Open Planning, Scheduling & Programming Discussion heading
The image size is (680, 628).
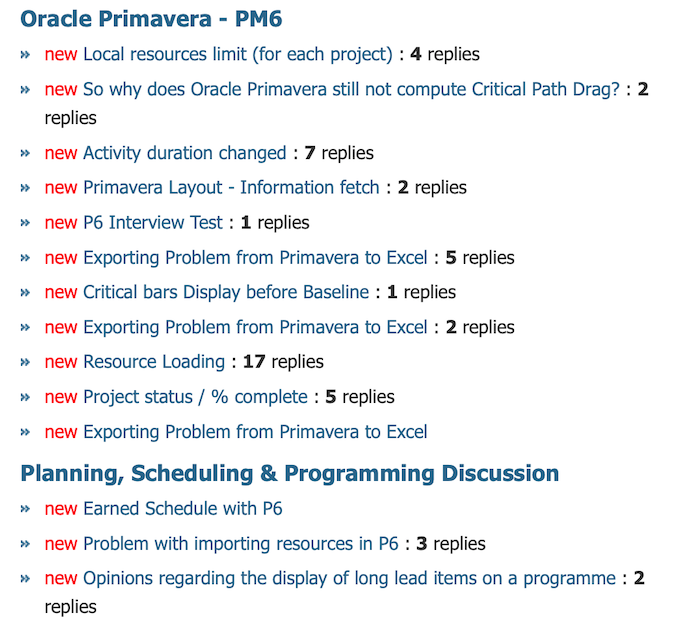click(x=290, y=474)
